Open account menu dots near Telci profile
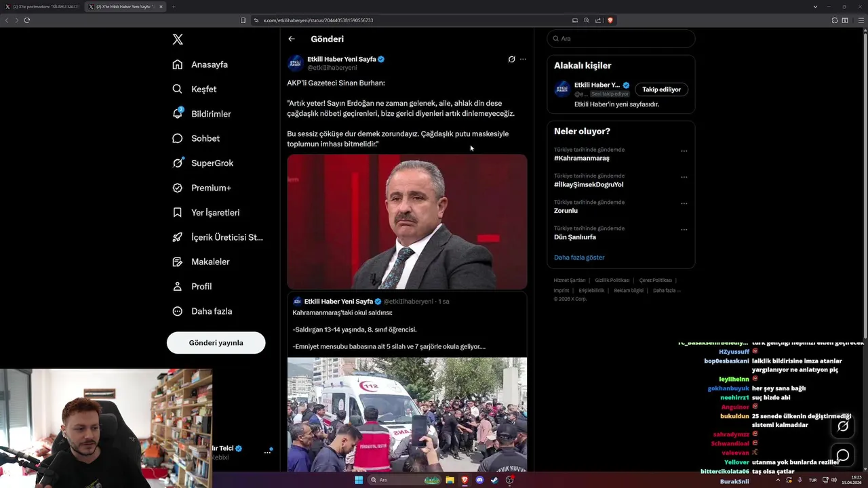 click(267, 452)
